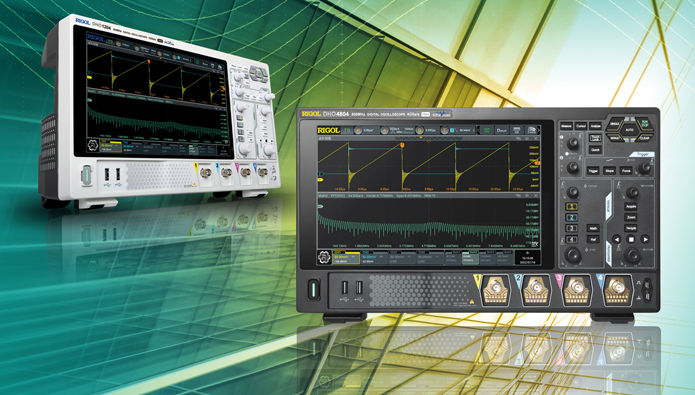Select the Analyse menu key
This screenshot has height=395, width=695.
(595, 126)
